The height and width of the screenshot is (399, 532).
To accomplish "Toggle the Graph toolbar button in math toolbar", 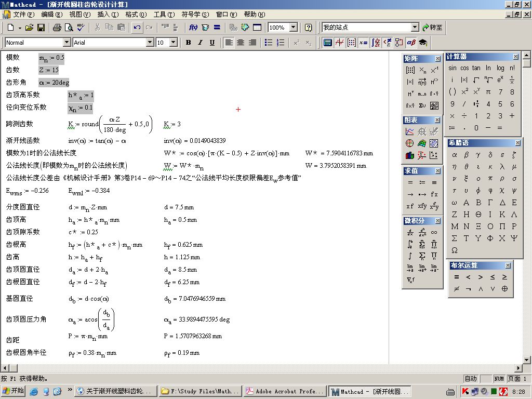I will [x=339, y=43].
